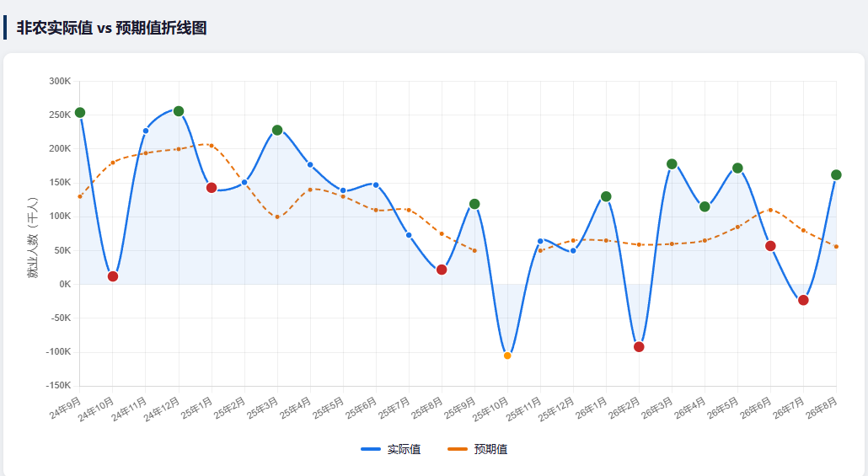Click the 25年8月 x-axis label

pos(426,408)
